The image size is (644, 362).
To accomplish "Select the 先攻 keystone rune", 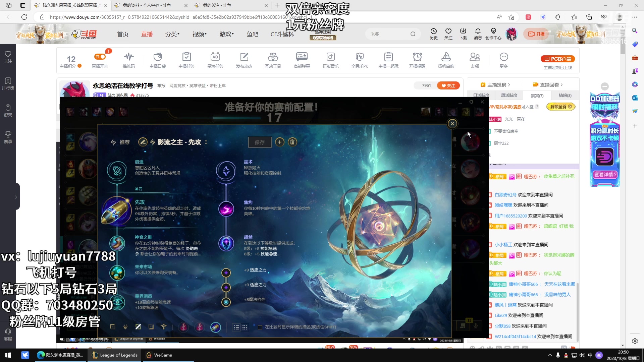I will (x=116, y=211).
